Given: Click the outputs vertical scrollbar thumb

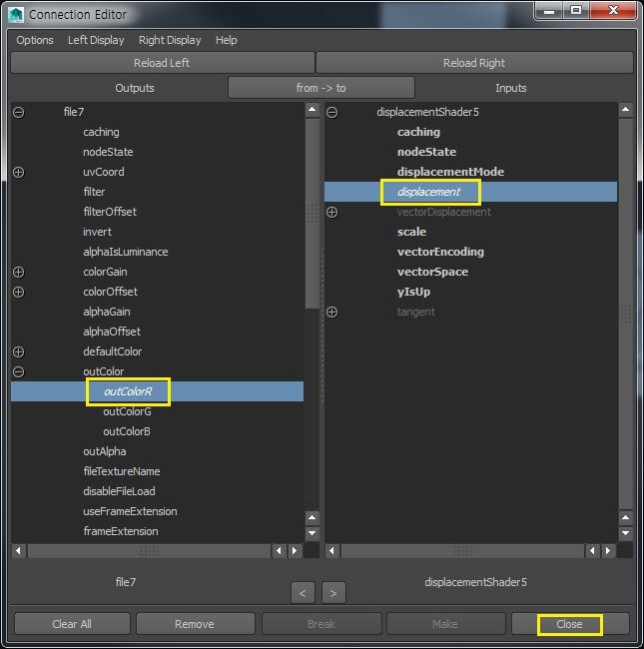Looking at the screenshot, I should pyautogui.click(x=313, y=213).
